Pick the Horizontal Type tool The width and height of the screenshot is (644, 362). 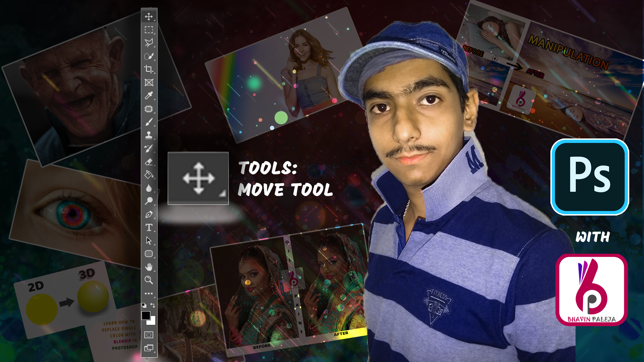(x=149, y=228)
